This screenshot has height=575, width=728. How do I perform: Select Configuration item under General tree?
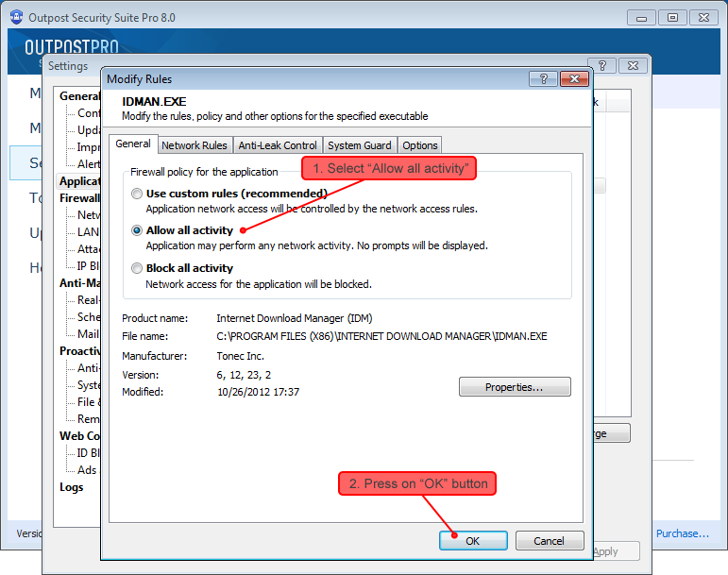(x=88, y=112)
